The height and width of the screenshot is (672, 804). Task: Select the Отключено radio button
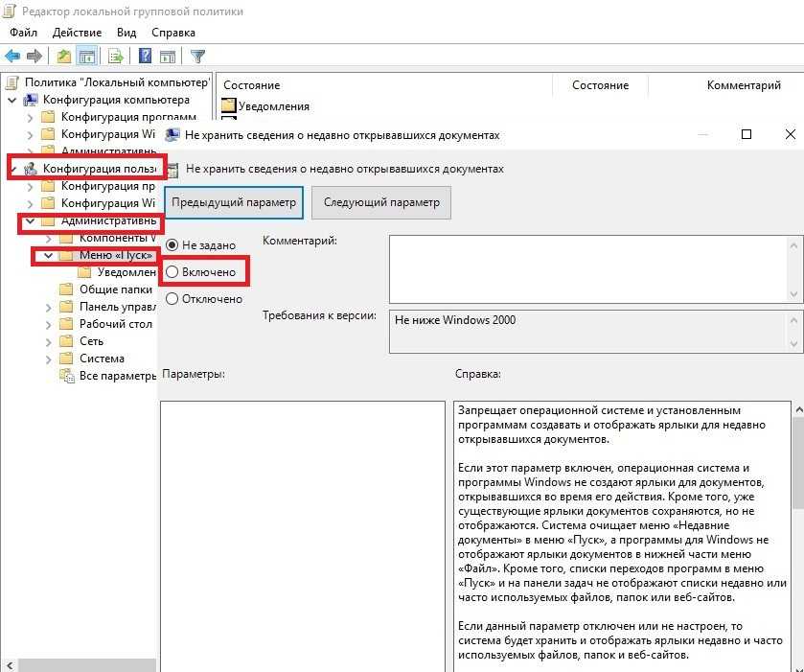click(x=172, y=299)
